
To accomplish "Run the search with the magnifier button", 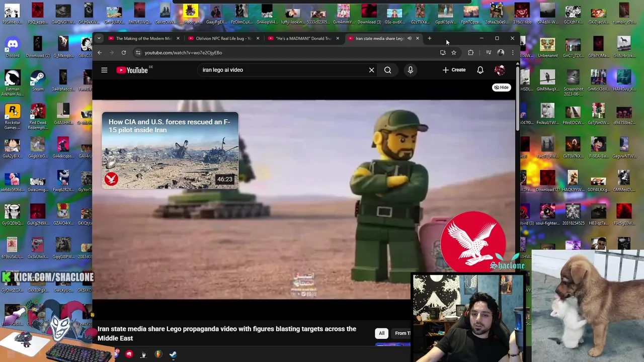I will pyautogui.click(x=387, y=70).
